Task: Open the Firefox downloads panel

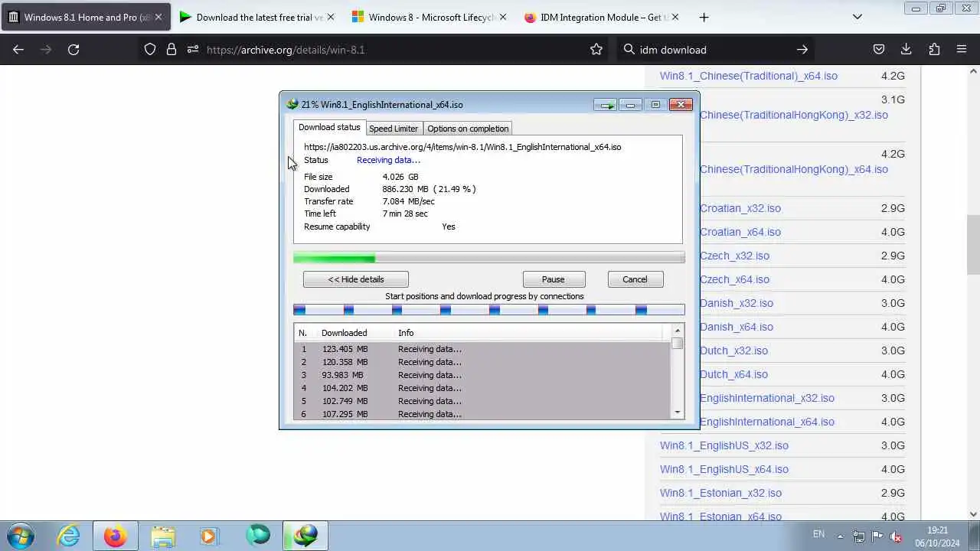Action: click(906, 50)
